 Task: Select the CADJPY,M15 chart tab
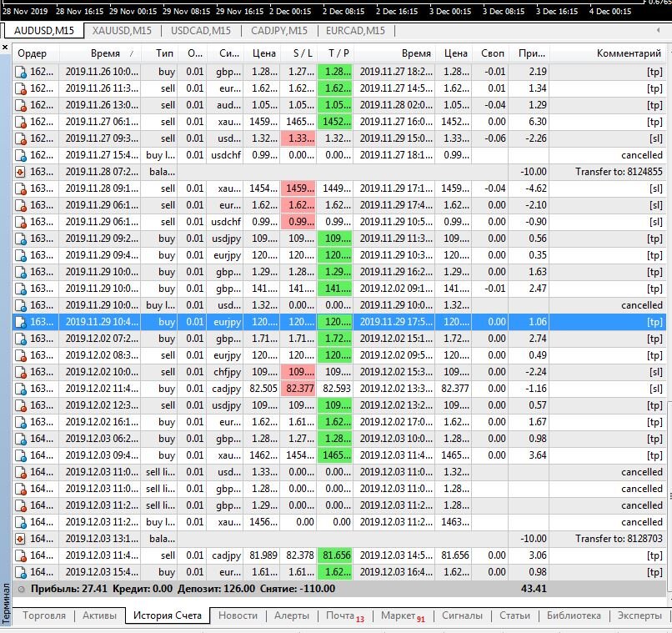[x=279, y=31]
